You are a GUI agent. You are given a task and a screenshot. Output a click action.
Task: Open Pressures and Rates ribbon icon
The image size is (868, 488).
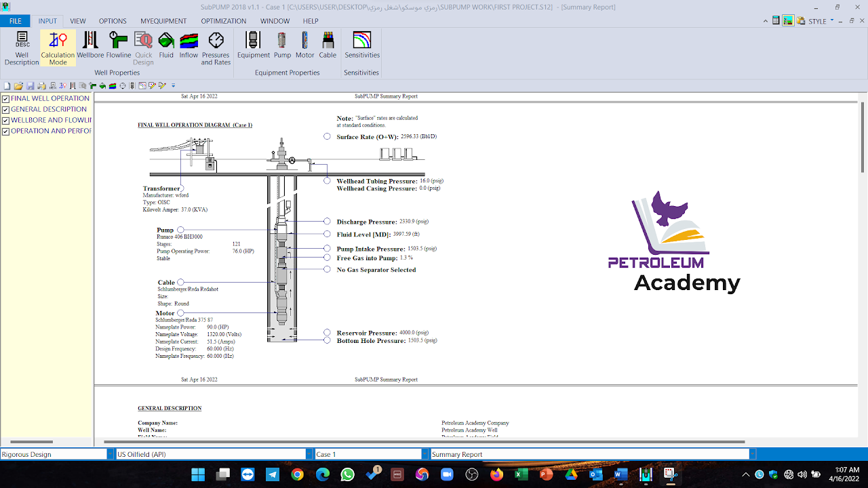point(216,48)
